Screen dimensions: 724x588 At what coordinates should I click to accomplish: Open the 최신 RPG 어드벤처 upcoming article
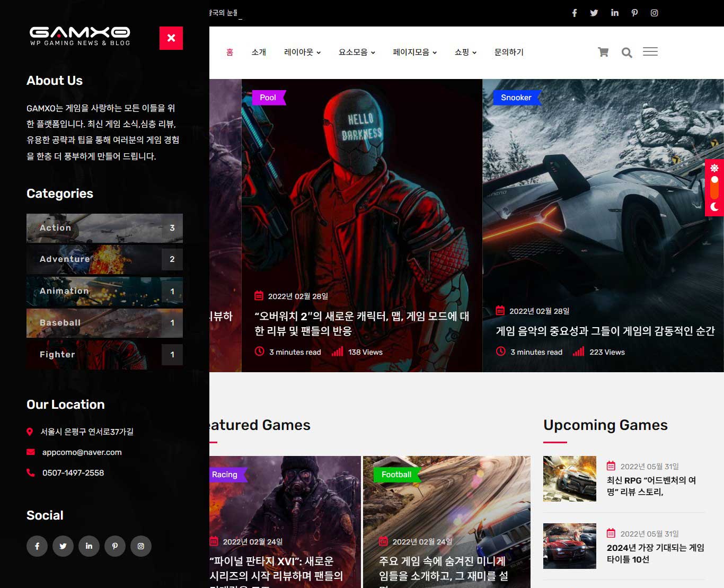(x=651, y=486)
